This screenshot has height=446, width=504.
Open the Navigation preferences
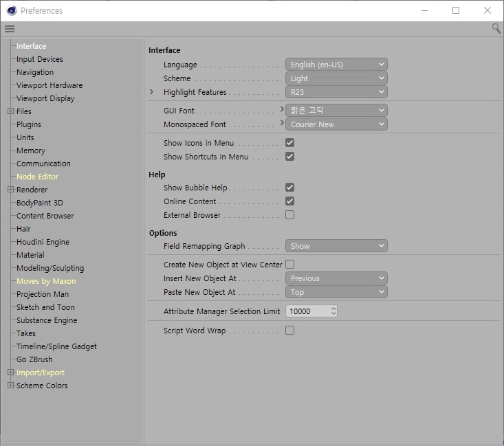[35, 72]
